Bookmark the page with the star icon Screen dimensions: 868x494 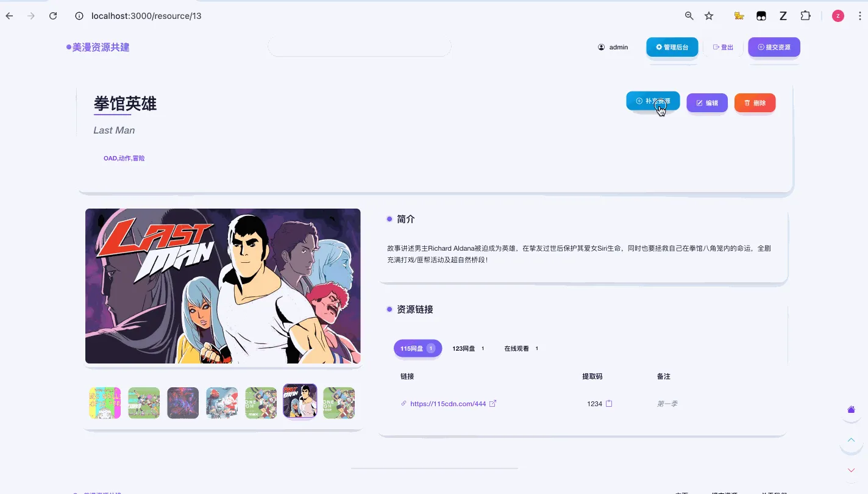coord(709,16)
